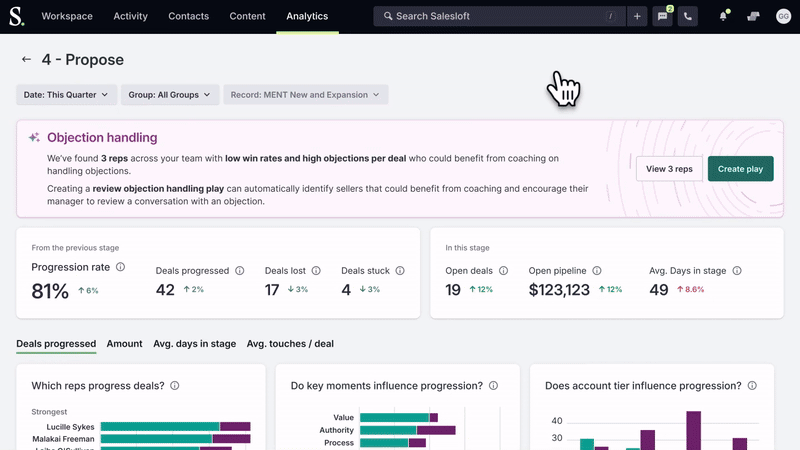
Task: Click the plus icon next to search
Action: coord(637,16)
